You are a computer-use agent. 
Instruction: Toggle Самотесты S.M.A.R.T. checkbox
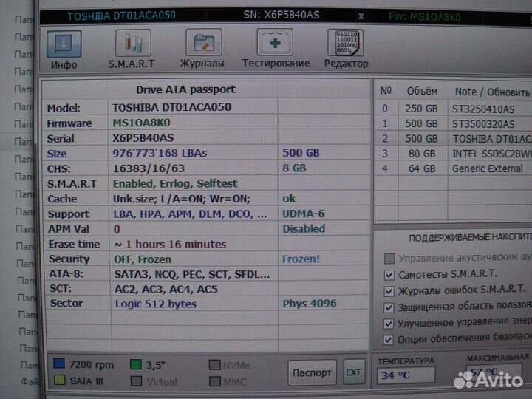[x=389, y=274]
